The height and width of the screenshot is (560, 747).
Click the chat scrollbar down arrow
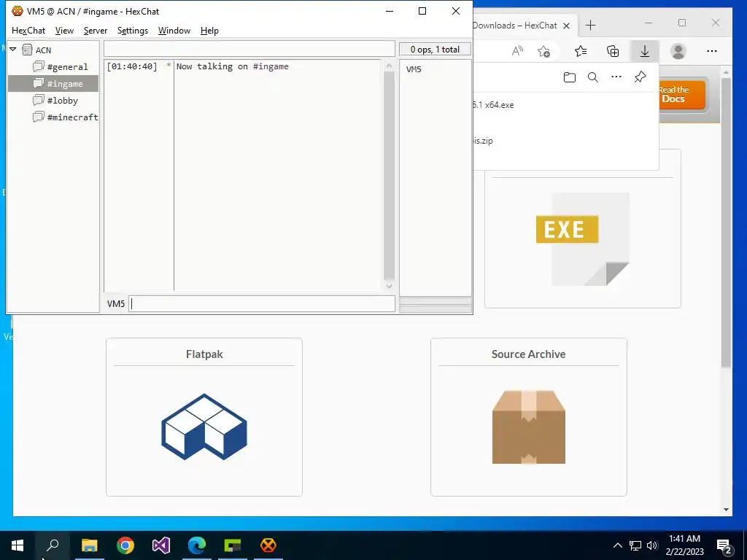[x=390, y=286]
